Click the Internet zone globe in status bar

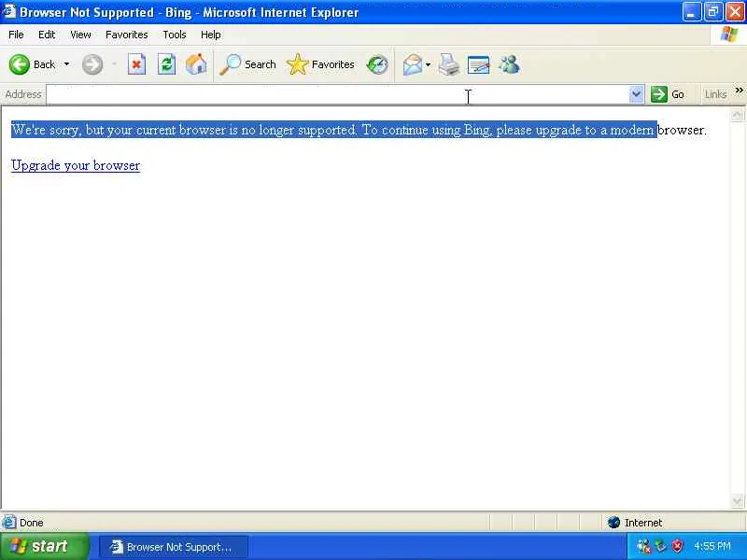(613, 523)
